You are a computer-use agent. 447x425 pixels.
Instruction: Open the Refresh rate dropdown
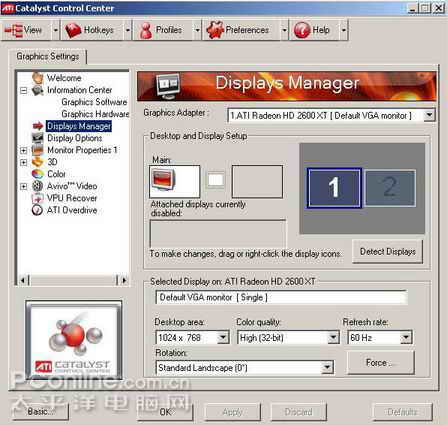point(406,337)
